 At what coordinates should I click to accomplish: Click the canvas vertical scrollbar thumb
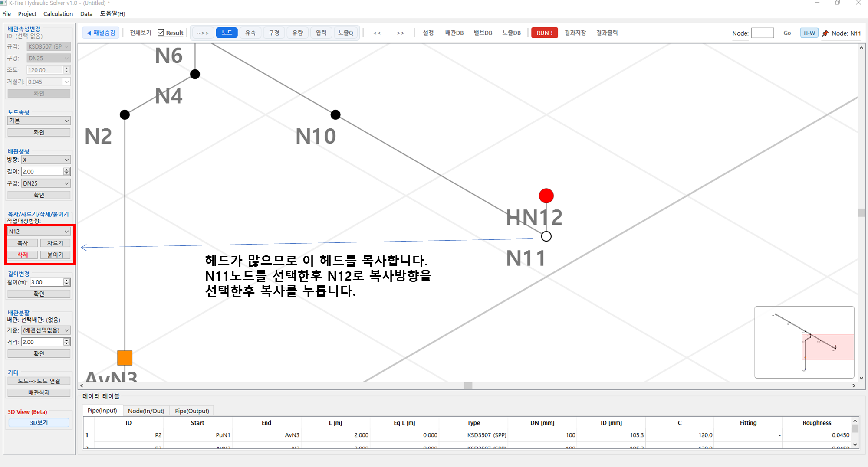[861, 212]
